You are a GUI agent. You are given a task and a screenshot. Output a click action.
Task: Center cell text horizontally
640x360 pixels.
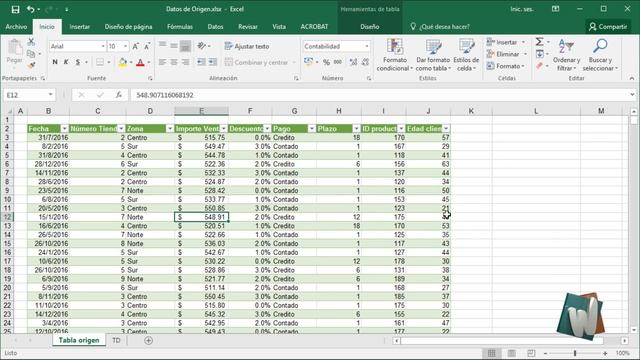click(174, 62)
